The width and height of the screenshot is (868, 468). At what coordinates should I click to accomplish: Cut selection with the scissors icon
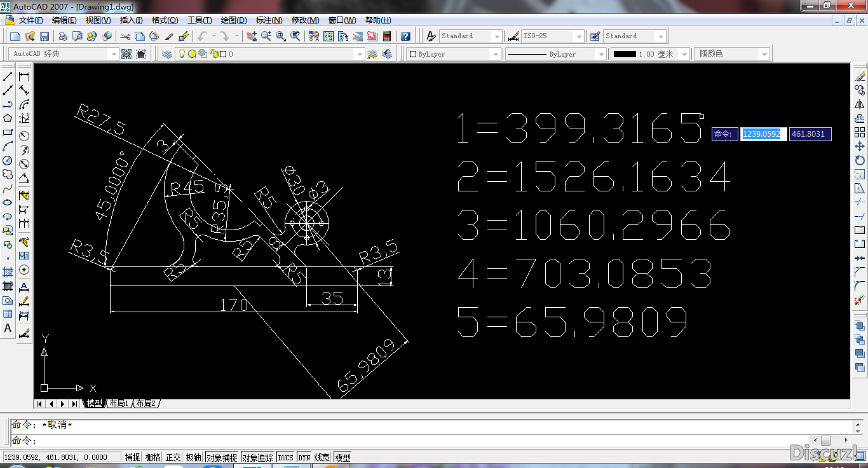[x=125, y=36]
